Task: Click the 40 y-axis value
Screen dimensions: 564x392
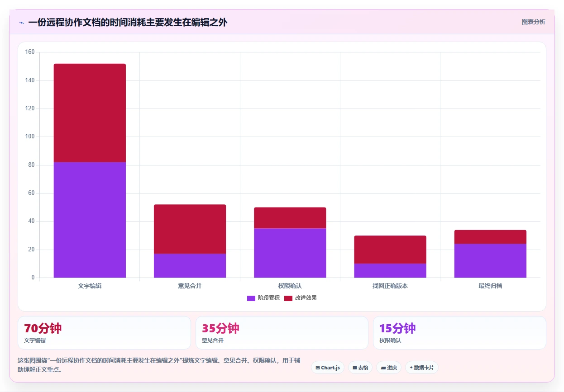Action: [31, 221]
